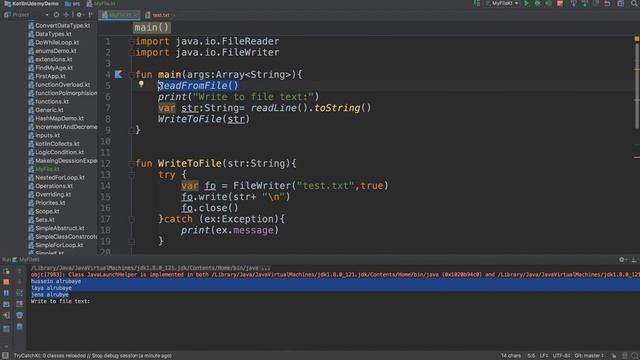640x360 pixels.
Task: Click the rerun icon in Run panel
Action: click(6, 271)
